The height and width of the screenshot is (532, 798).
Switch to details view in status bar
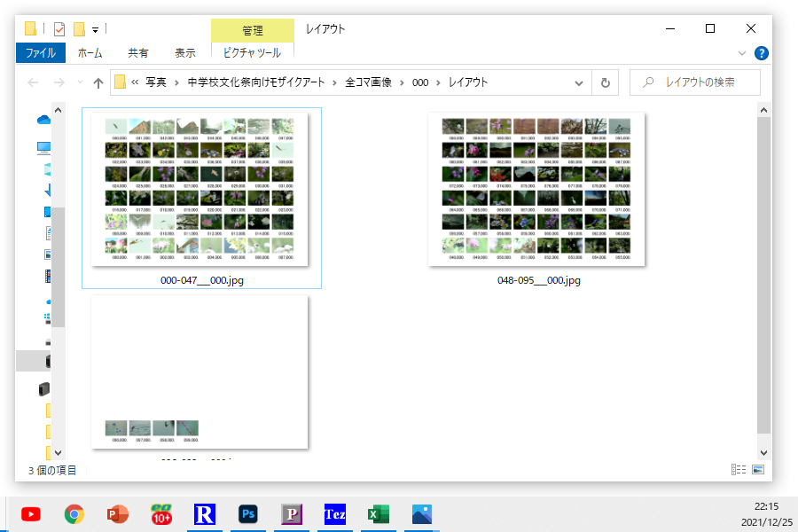(739, 469)
